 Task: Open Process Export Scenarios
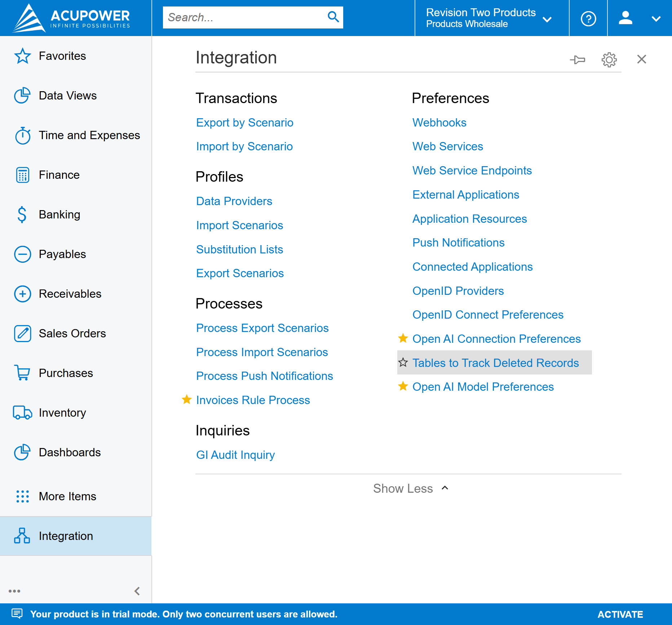tap(262, 328)
